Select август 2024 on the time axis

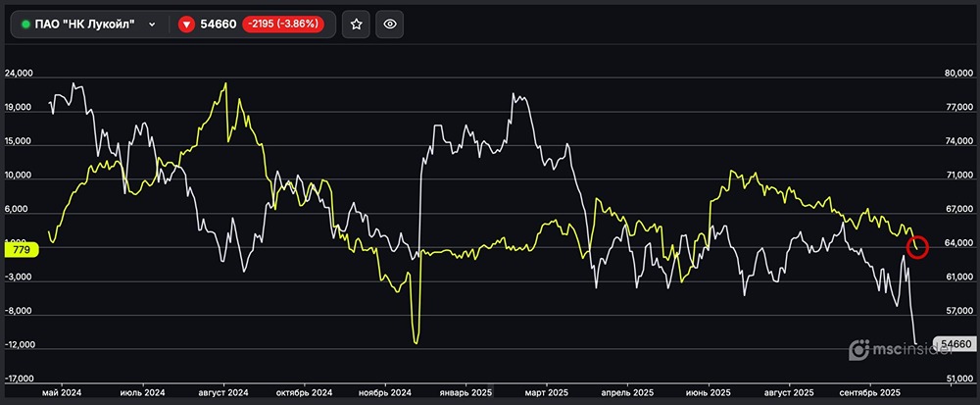pos(220,390)
